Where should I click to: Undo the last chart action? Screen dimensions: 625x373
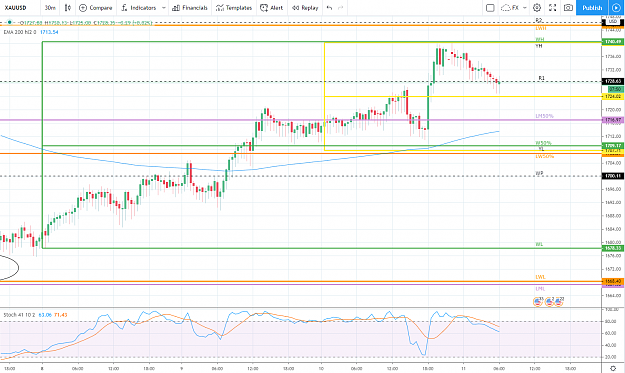[329, 8]
